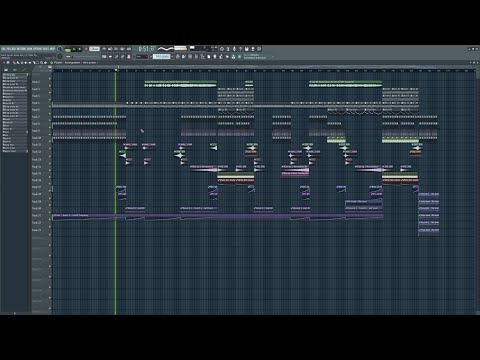This screenshot has width=480, height=360.
Task: Click the Track 10 header label
Action: coord(36,138)
